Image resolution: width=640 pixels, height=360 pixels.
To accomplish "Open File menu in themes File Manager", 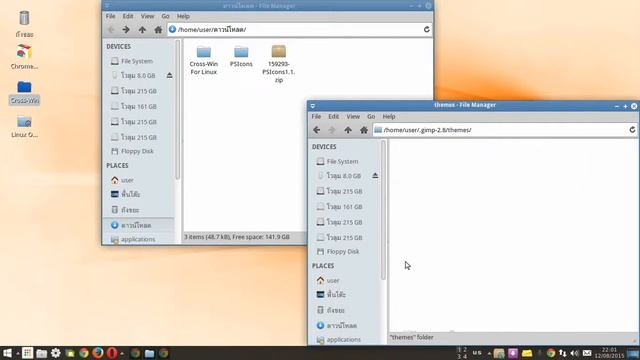I will tap(316, 116).
